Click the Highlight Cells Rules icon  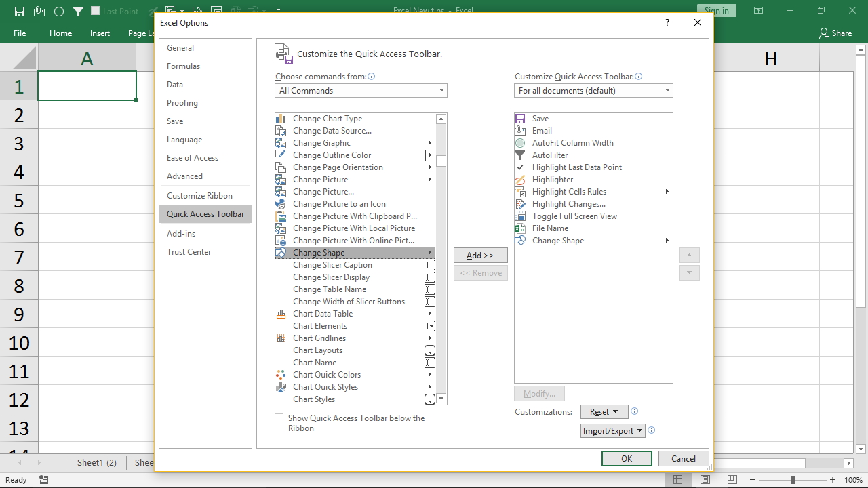point(520,192)
